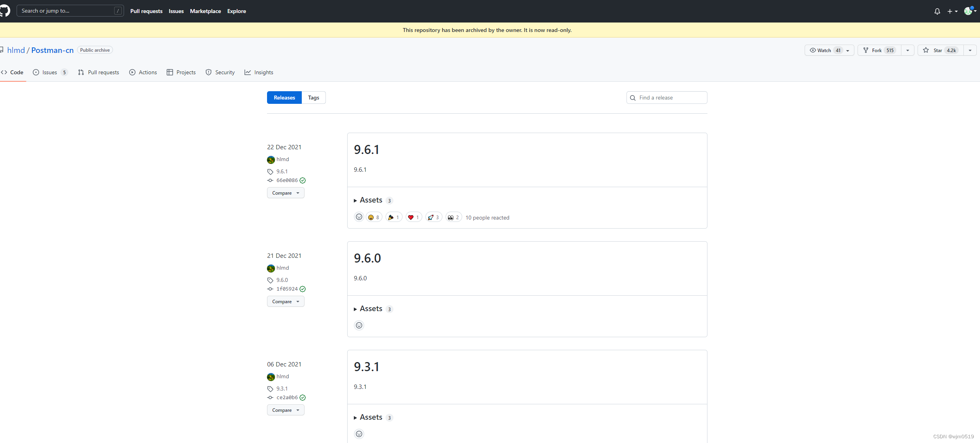Open Compare dropdown for release 9.6.1
This screenshot has height=443, width=980.
coord(286,193)
